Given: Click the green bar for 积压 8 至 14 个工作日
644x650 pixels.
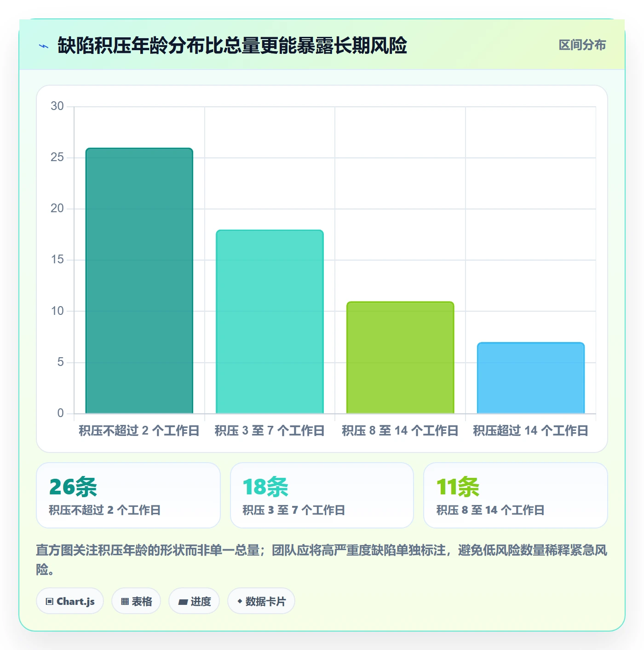Looking at the screenshot, I should pyautogui.click(x=400, y=358).
